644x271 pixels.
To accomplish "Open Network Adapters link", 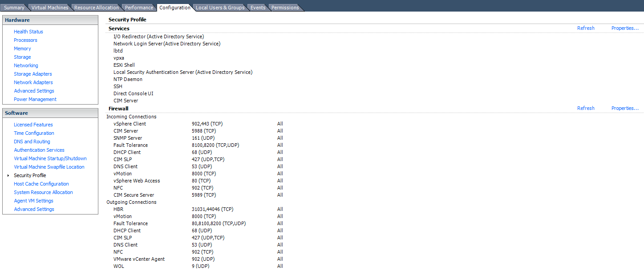I will [x=33, y=82].
